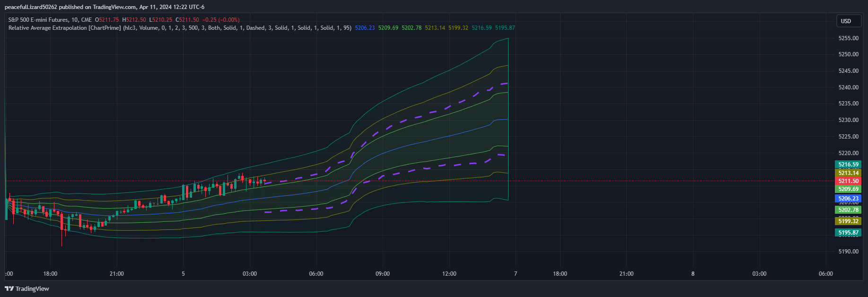Click the day 5 time axis label
The image size is (868, 297).
point(183,274)
